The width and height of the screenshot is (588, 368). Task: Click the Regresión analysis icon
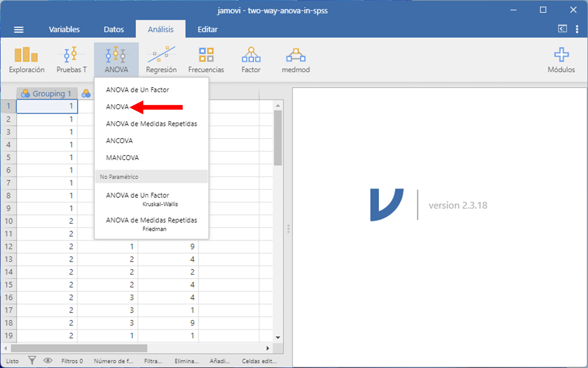coord(161,60)
